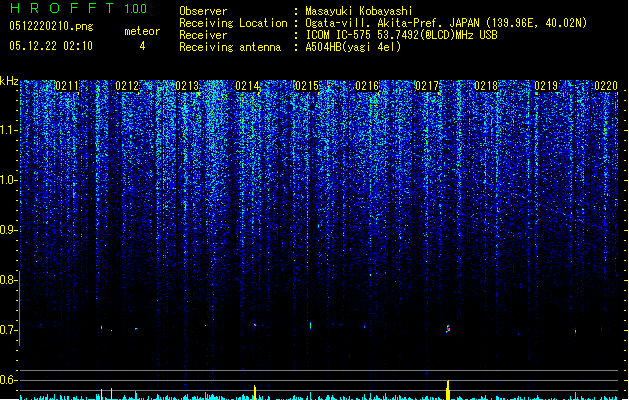Click the version number 1.00
629x400 pixels.
click(135, 8)
